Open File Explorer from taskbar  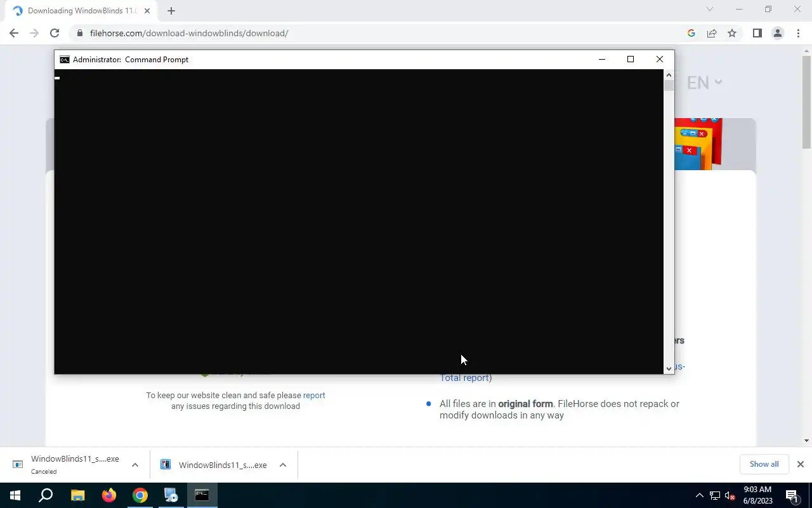pyautogui.click(x=77, y=495)
